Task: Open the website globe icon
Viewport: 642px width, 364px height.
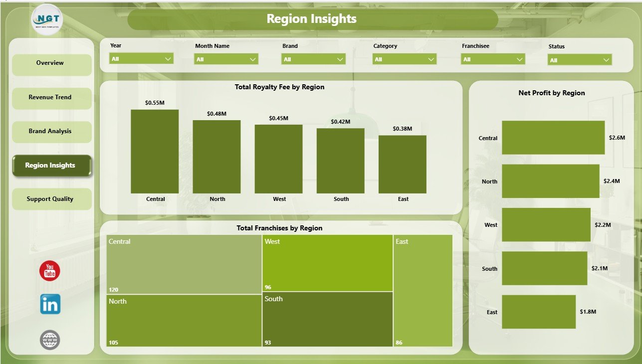Action: click(x=50, y=340)
